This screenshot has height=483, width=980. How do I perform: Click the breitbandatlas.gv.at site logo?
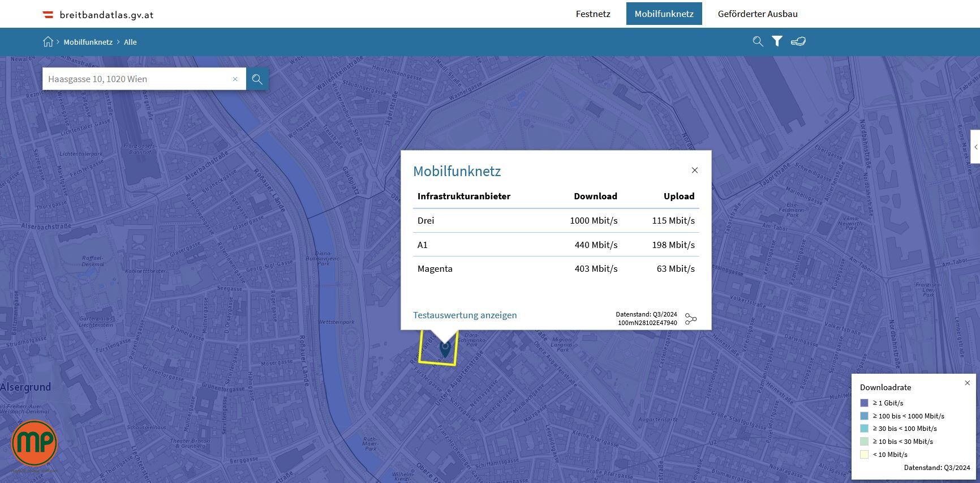pyautogui.click(x=98, y=15)
